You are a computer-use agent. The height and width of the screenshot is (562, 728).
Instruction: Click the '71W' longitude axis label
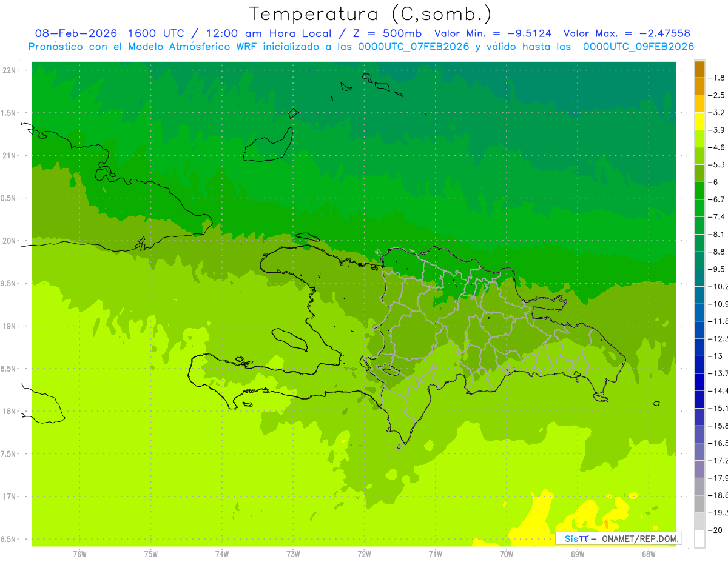(x=435, y=554)
